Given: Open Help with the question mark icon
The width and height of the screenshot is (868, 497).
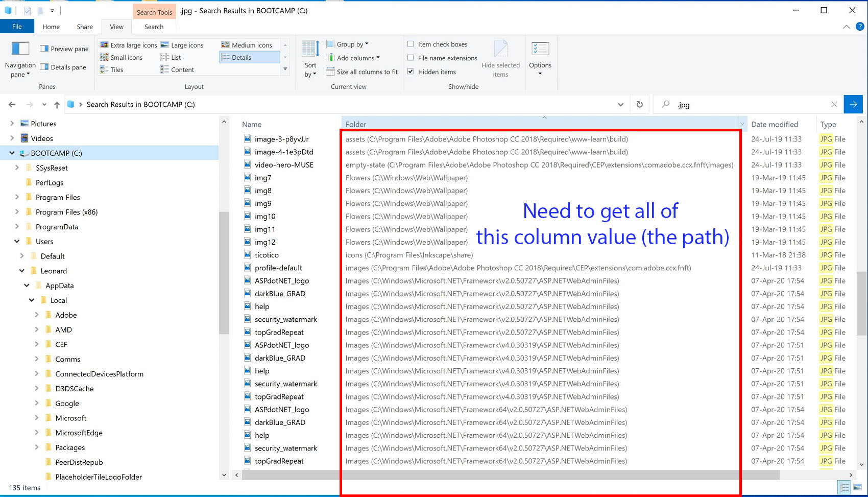Looking at the screenshot, I should click(x=860, y=27).
